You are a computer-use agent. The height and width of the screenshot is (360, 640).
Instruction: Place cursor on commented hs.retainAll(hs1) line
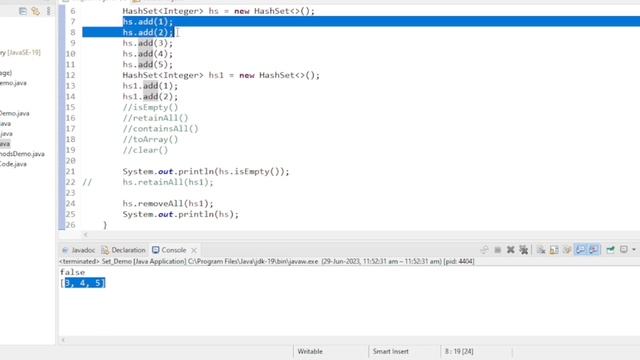point(168,182)
